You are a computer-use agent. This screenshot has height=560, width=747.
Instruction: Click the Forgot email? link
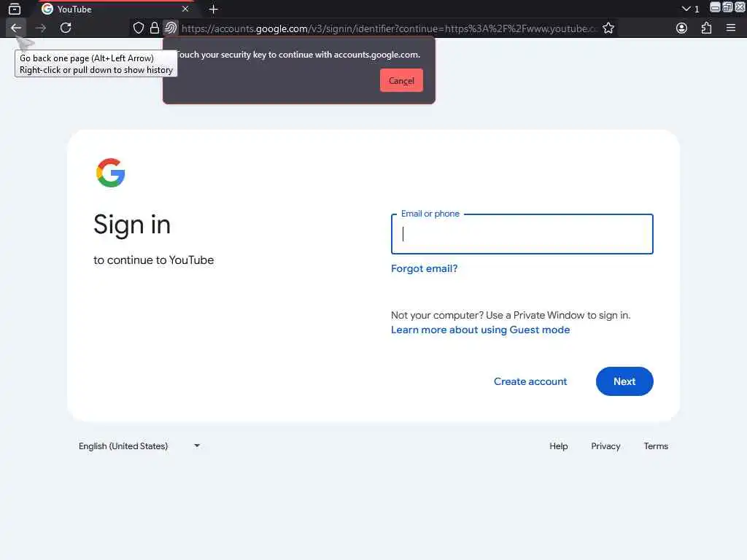click(x=424, y=268)
